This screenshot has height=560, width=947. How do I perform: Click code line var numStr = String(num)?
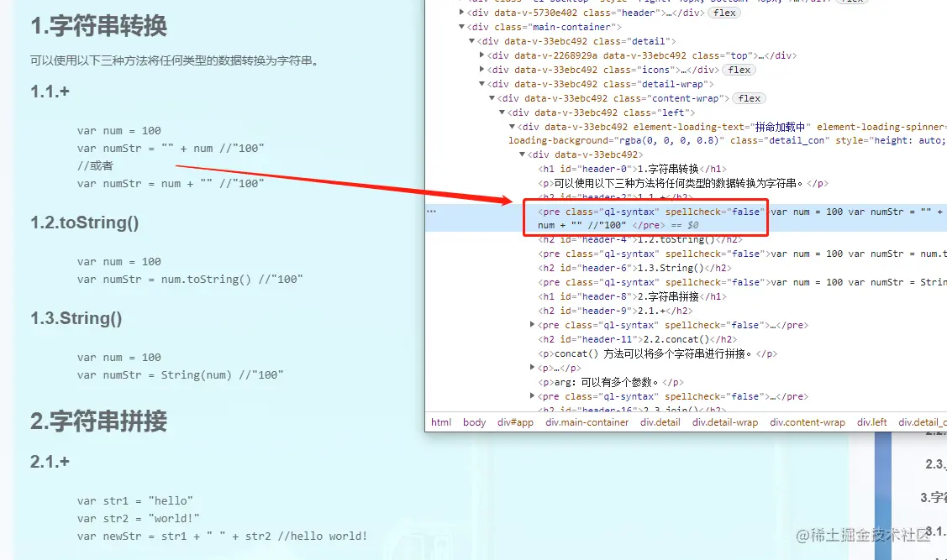(180, 374)
